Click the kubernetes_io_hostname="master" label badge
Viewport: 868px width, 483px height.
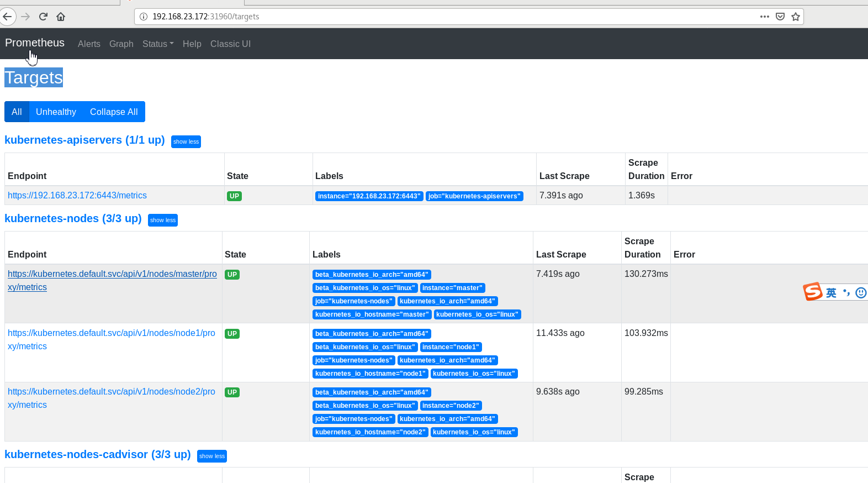pos(372,314)
